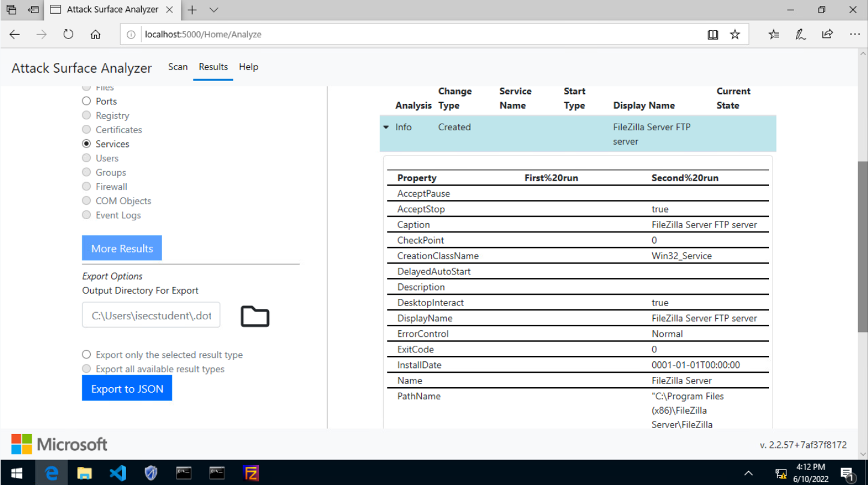This screenshot has width=868, height=485.
Task: Click the Display Name column header
Action: point(644,106)
